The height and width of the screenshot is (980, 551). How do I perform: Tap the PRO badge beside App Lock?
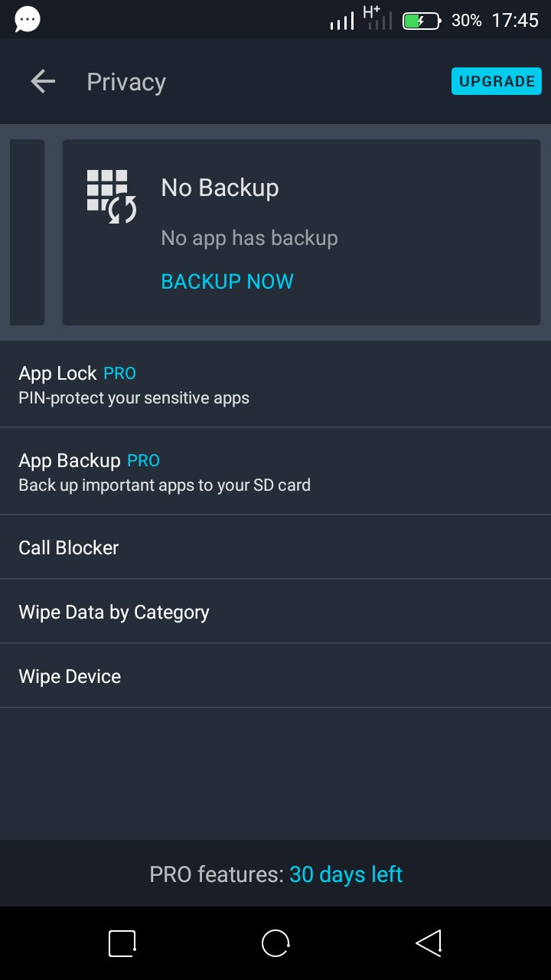click(120, 374)
